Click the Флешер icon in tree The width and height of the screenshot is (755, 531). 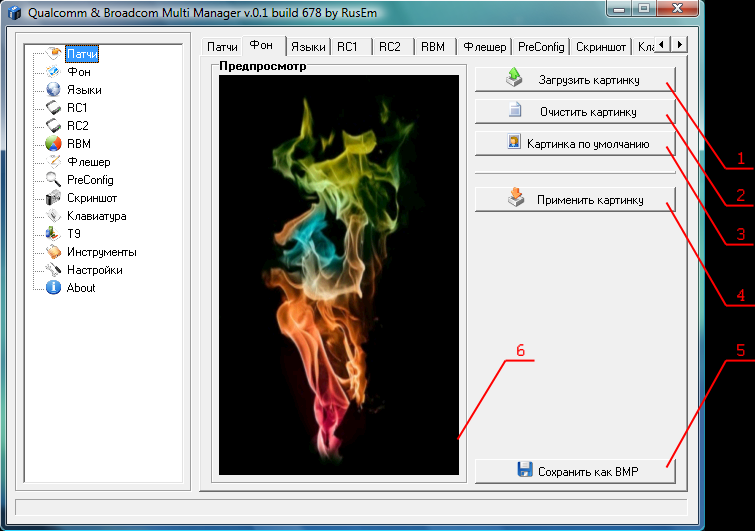54,162
